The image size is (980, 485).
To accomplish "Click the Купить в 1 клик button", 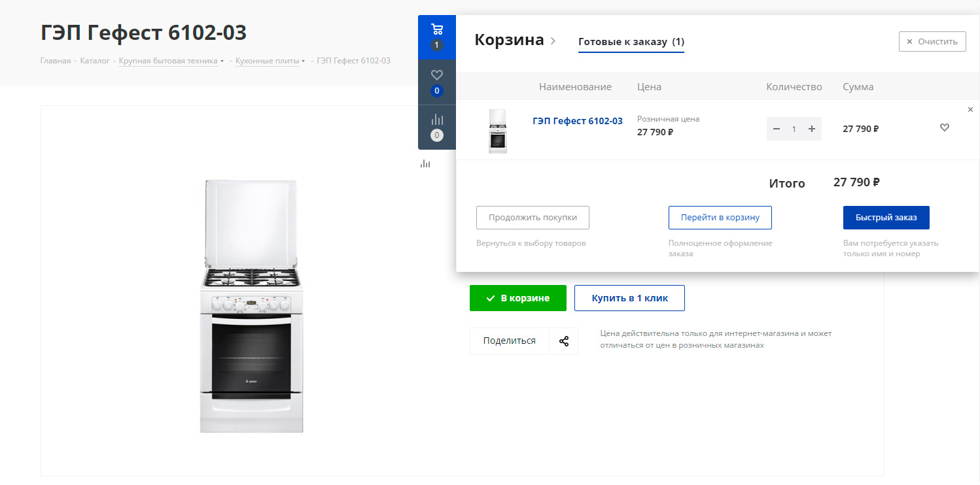I will point(630,298).
